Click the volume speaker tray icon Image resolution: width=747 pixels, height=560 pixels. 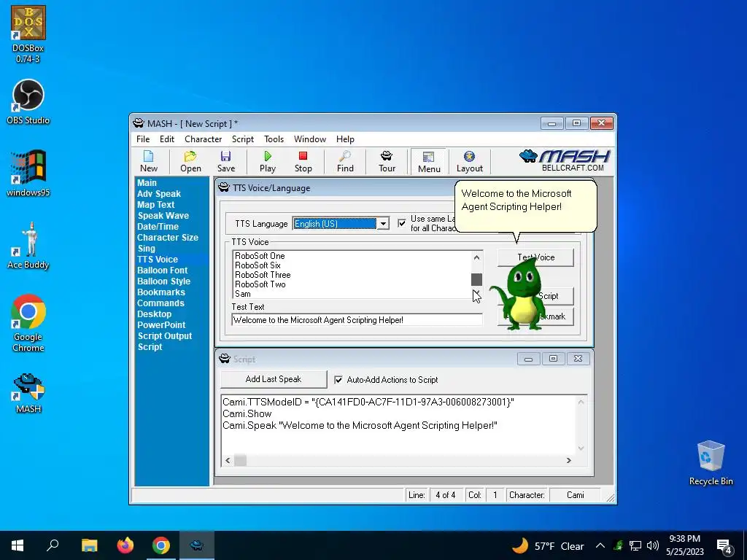coord(653,545)
